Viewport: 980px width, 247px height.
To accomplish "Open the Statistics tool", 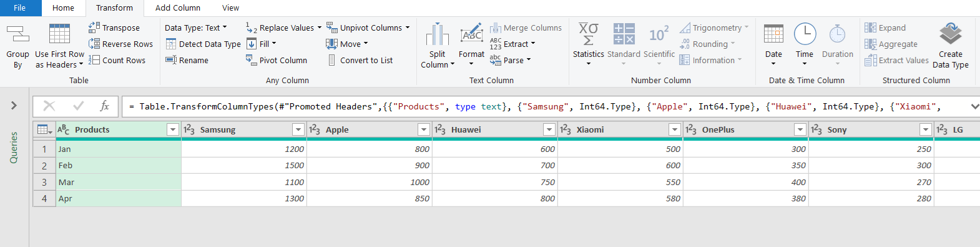I will pos(589,44).
